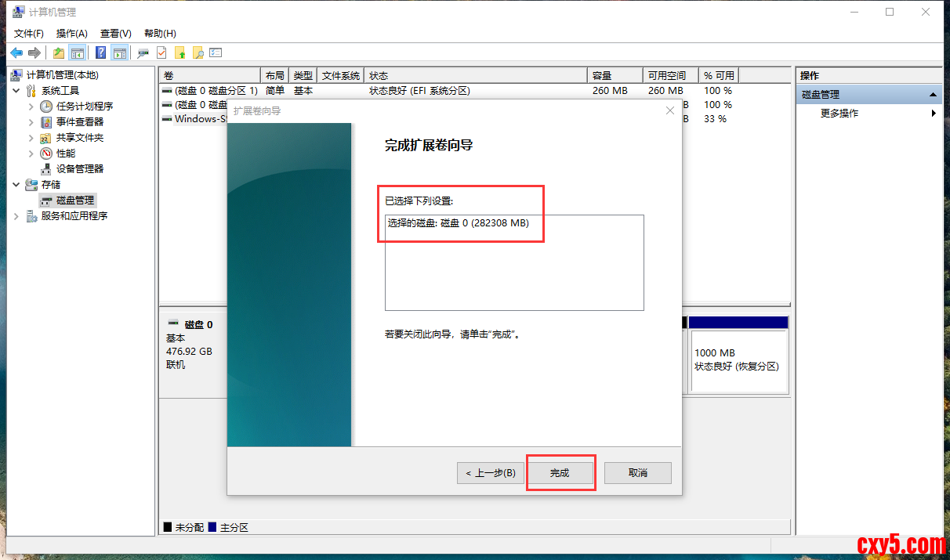Click the blue back arrow in toolbar

pyautogui.click(x=16, y=52)
